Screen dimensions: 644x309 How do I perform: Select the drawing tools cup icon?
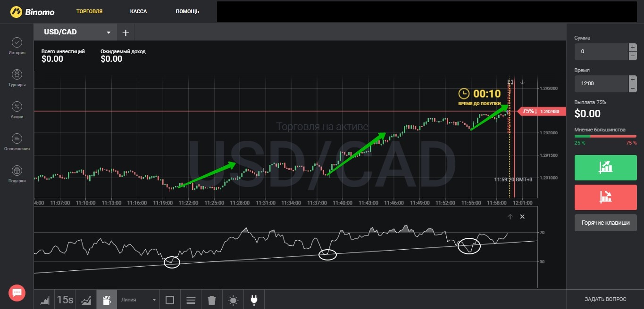click(107, 300)
